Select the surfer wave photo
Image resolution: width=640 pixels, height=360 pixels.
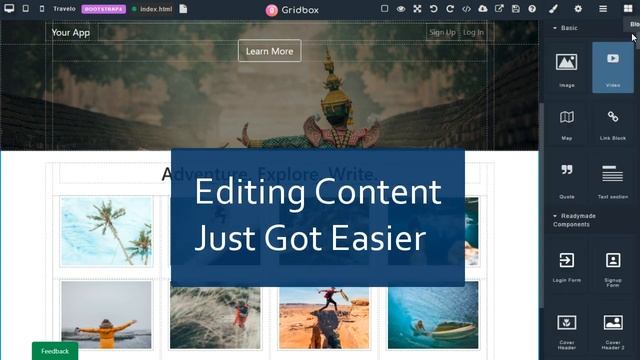click(433, 315)
